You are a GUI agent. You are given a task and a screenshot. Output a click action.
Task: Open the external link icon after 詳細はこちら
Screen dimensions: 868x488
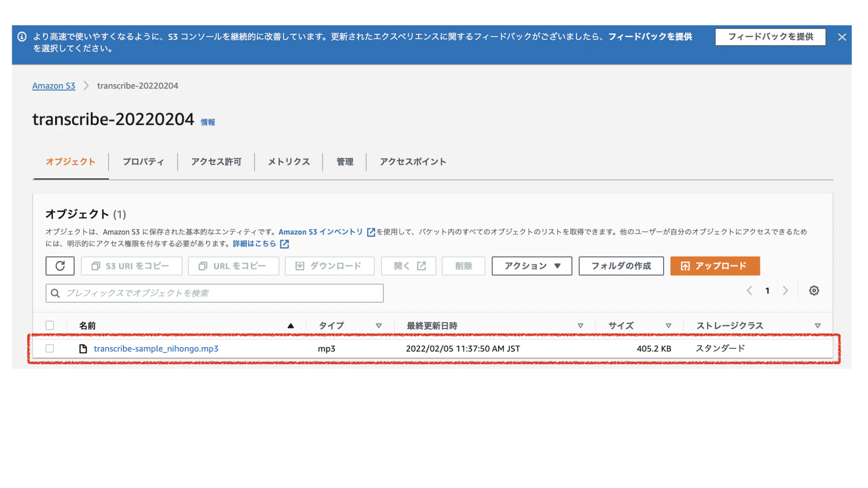(284, 244)
